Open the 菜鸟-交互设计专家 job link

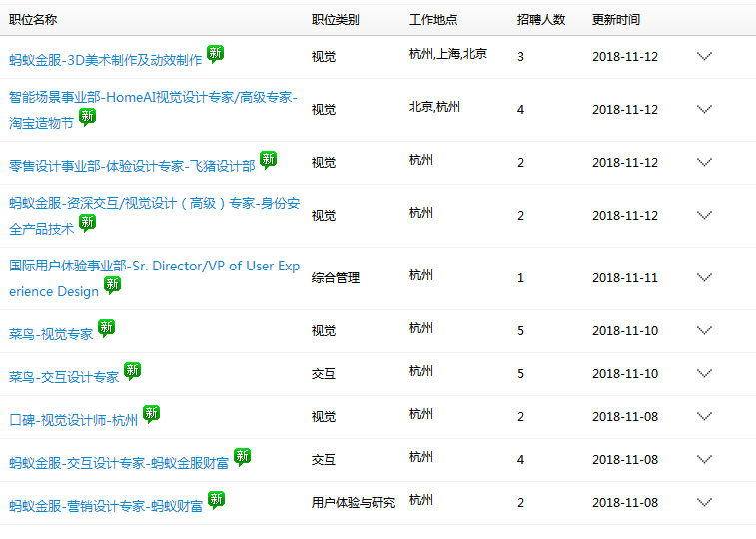[64, 377]
